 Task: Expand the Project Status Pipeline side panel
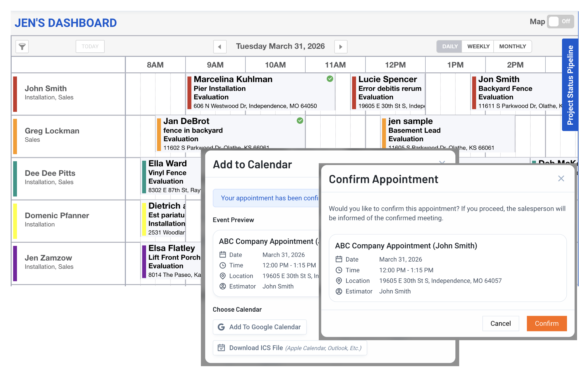(570, 85)
